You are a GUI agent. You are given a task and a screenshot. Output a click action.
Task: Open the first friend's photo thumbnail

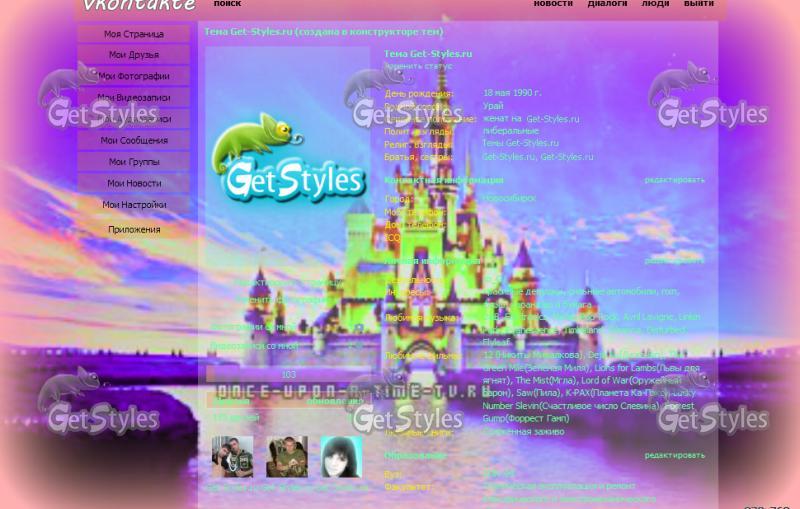click(233, 456)
